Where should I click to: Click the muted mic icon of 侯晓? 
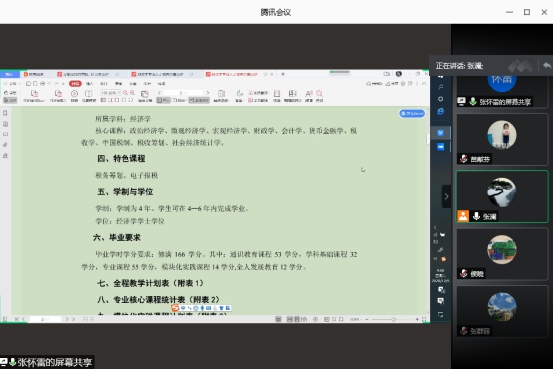[x=464, y=273]
